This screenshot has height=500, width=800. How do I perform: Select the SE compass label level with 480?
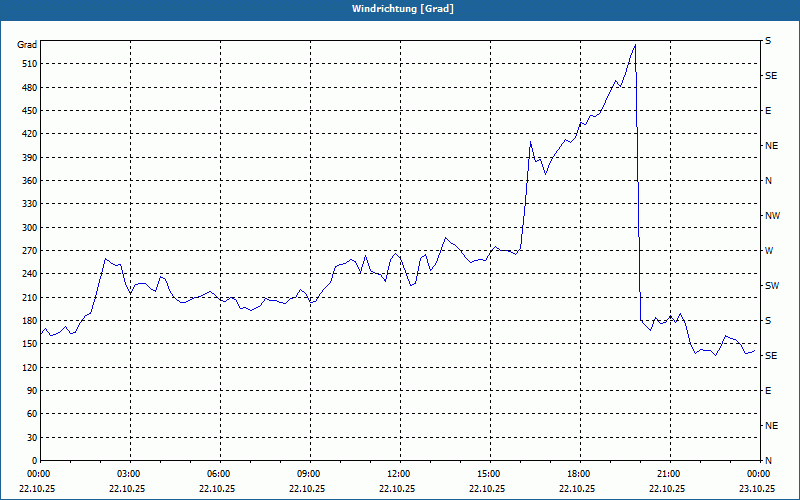coord(771,76)
